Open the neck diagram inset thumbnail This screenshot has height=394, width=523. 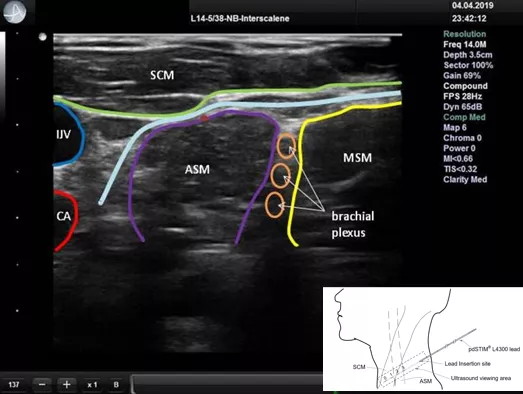pos(423,339)
